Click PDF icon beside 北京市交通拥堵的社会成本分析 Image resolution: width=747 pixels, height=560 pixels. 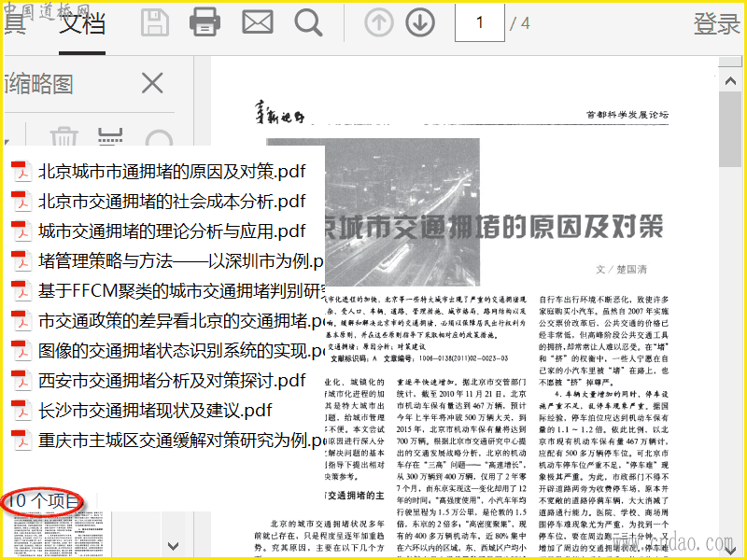(21, 202)
